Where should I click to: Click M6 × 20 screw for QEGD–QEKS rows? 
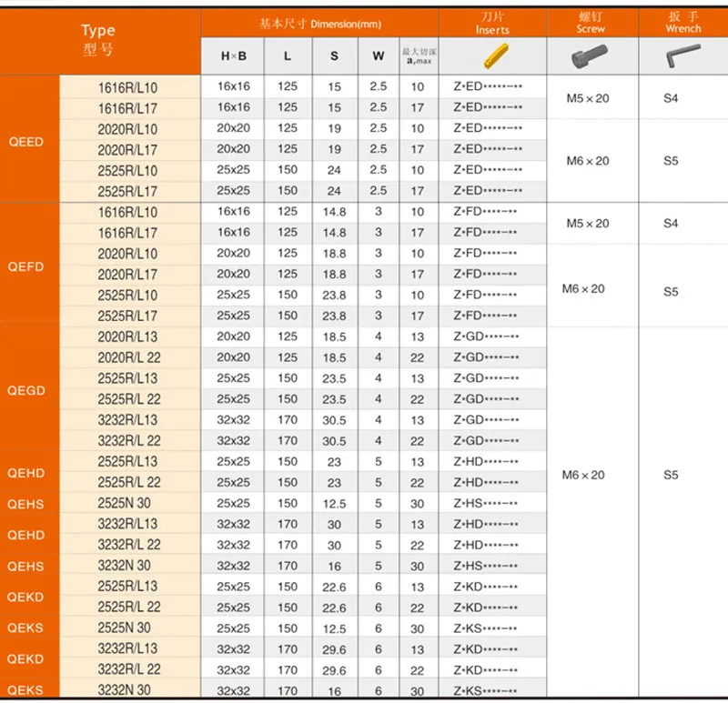point(583,475)
